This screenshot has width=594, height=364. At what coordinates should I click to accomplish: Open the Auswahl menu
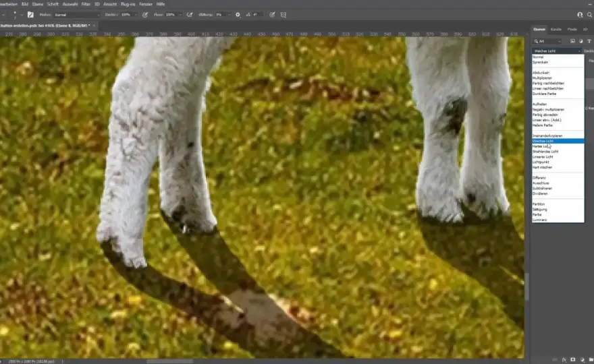click(x=70, y=4)
